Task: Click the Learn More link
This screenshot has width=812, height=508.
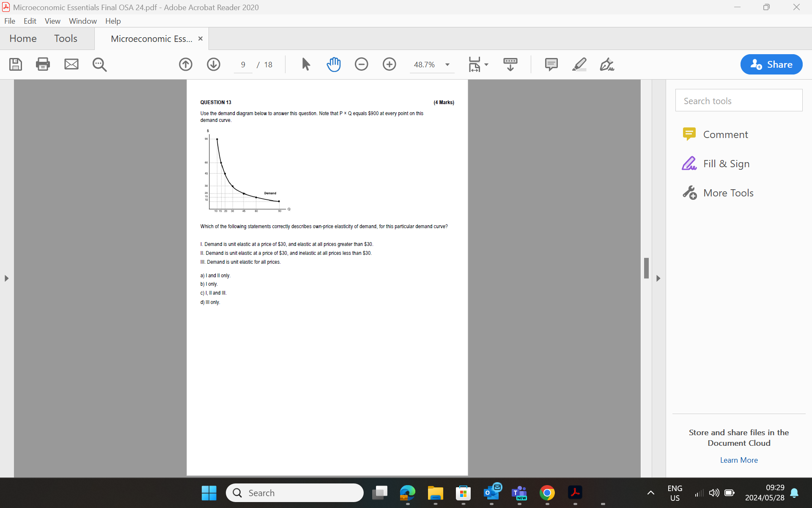Action: pyautogui.click(x=738, y=460)
